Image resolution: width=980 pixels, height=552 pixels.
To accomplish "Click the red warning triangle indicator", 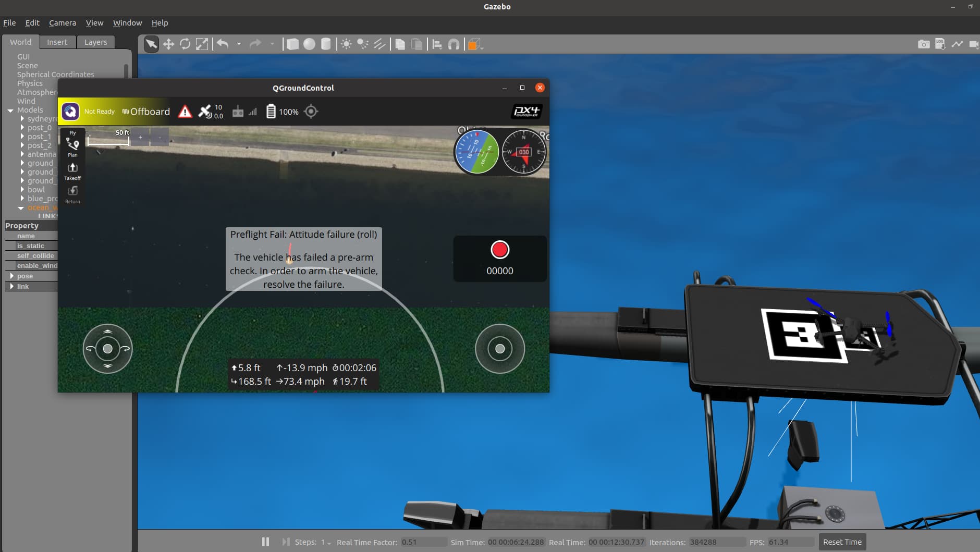I will point(185,112).
